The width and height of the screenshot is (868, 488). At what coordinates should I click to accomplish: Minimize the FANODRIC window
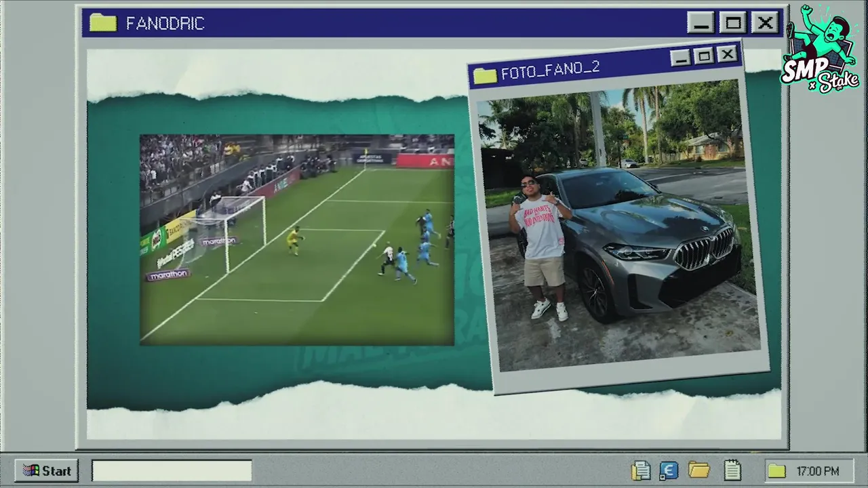701,23
